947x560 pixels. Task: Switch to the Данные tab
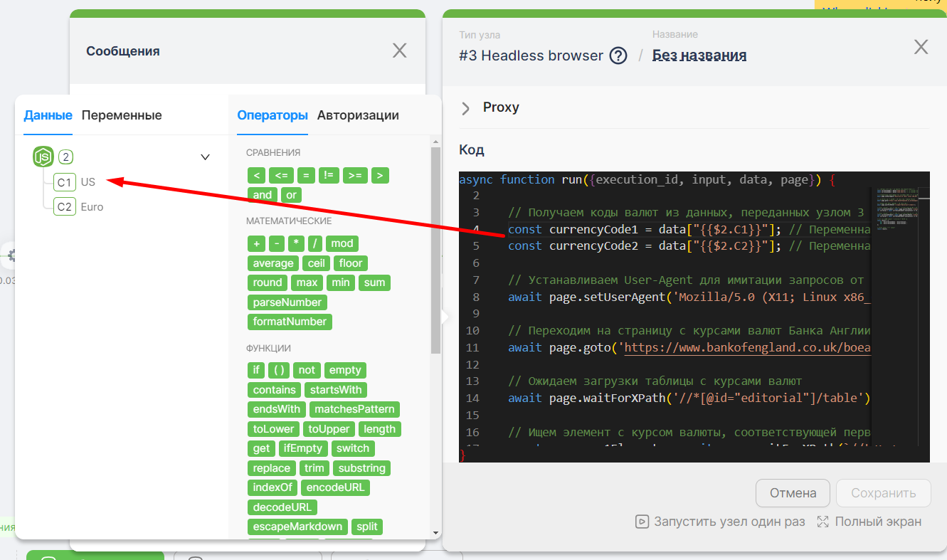point(48,115)
